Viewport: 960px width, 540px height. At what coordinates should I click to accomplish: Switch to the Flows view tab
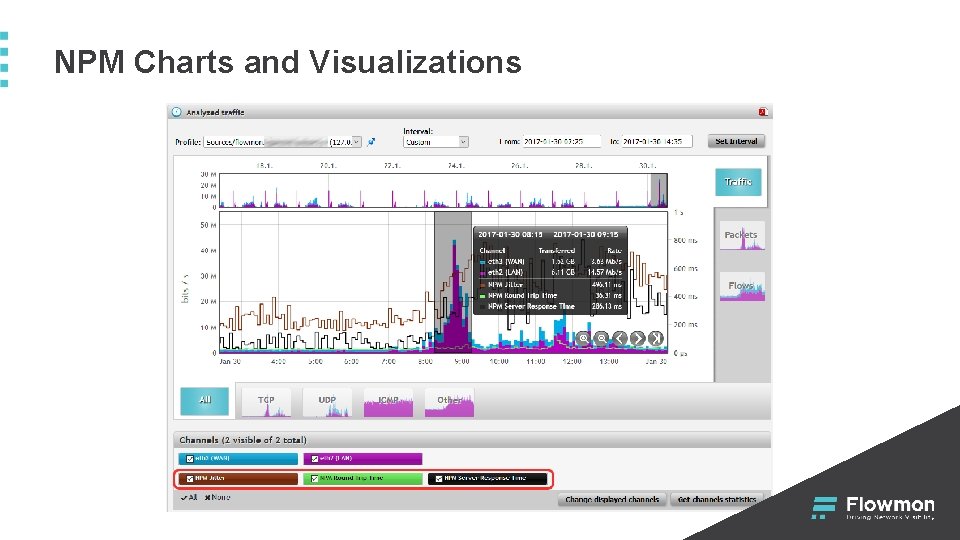(x=741, y=287)
